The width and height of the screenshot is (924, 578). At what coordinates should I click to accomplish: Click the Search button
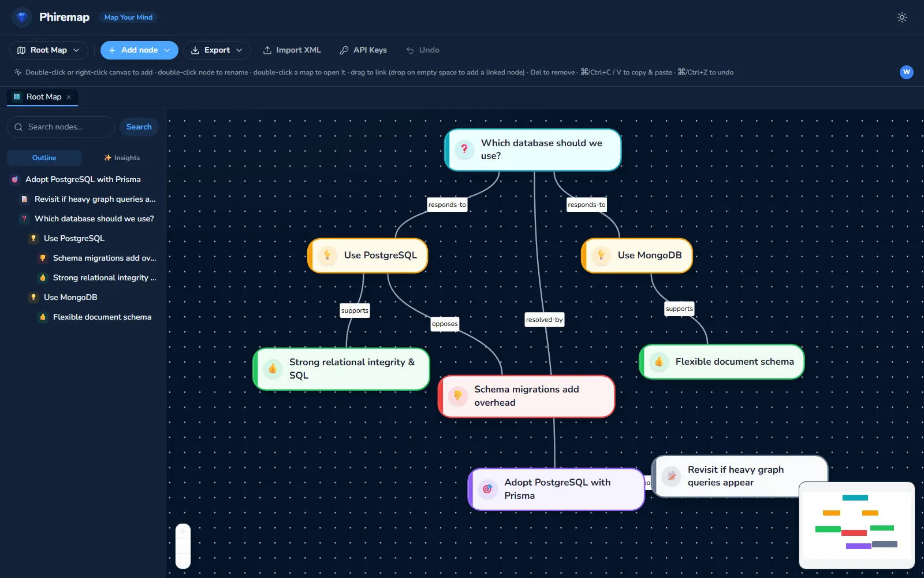(x=139, y=127)
